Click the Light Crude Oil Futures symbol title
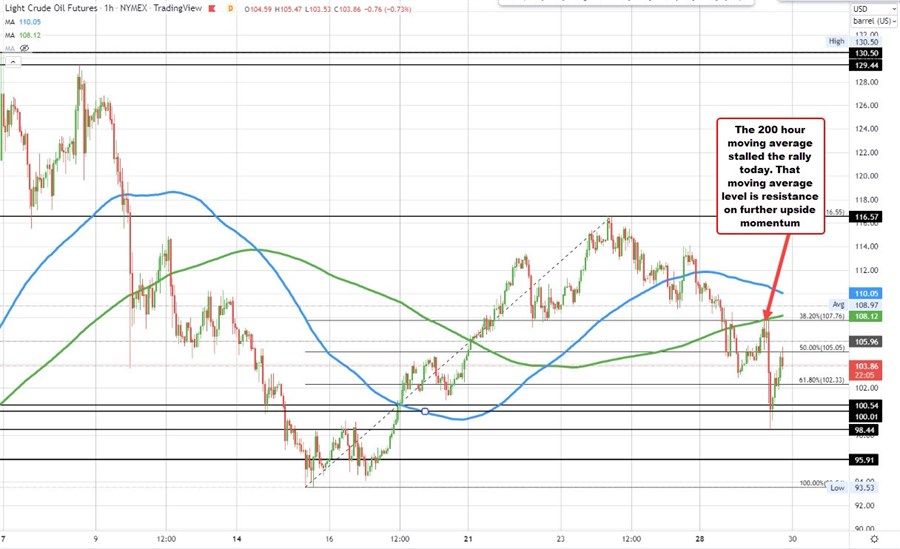This screenshot has width=900, height=549. click(51, 9)
